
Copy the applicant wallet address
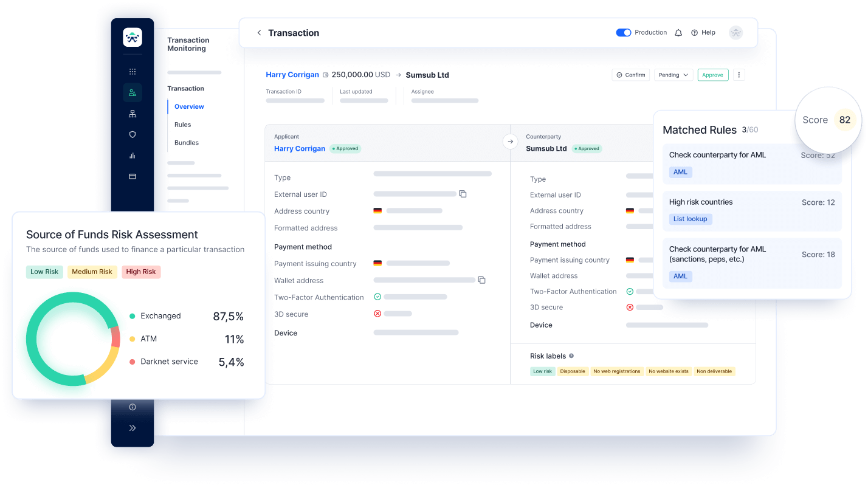(x=481, y=280)
